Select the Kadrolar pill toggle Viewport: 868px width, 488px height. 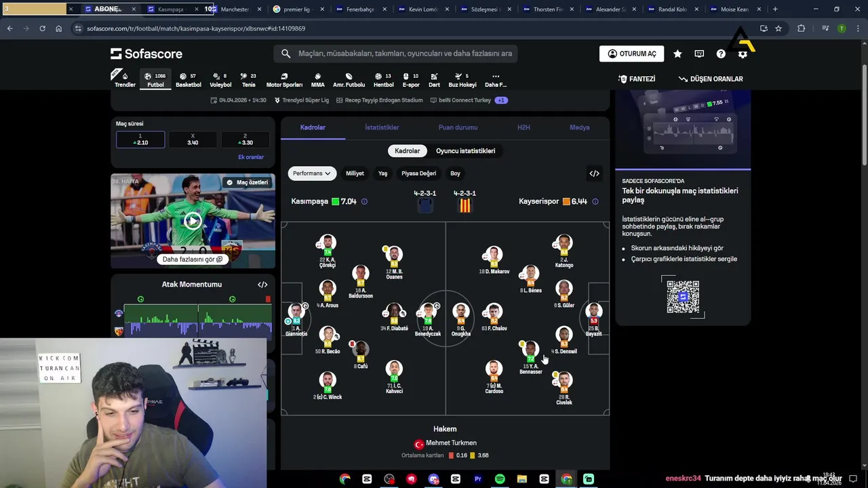point(408,150)
